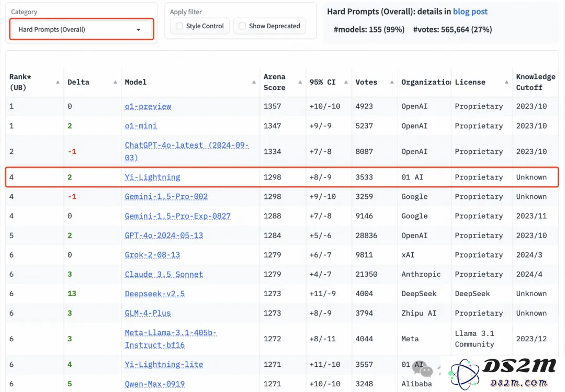Sort by the 95% CI column arrow
The width and height of the screenshot is (565, 392).
point(346,82)
